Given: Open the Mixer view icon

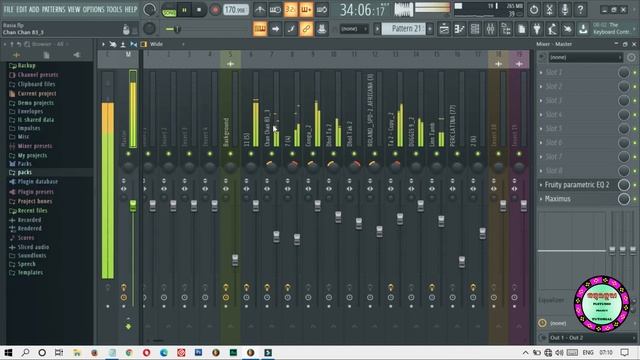Looking at the screenshot, I should (x=491, y=29).
